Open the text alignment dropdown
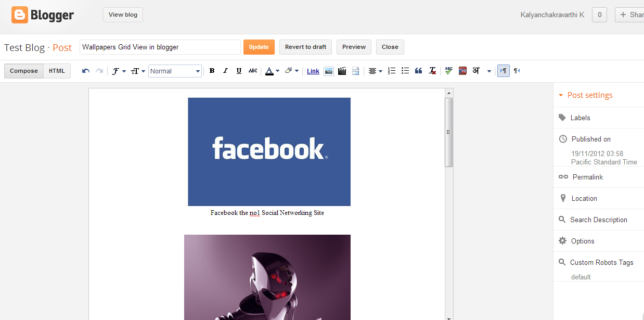Viewport: 644px width, 320px height. [375, 71]
